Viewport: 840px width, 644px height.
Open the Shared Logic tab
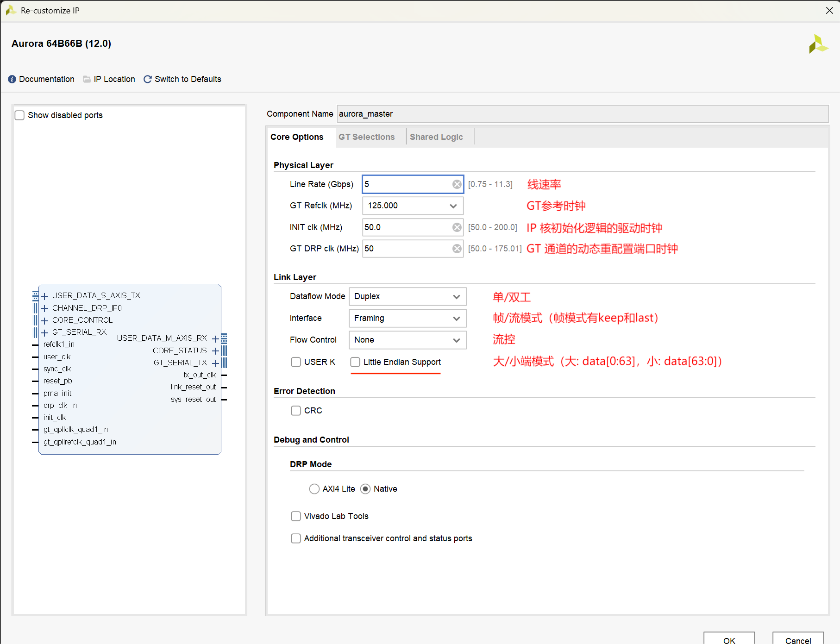[436, 137]
